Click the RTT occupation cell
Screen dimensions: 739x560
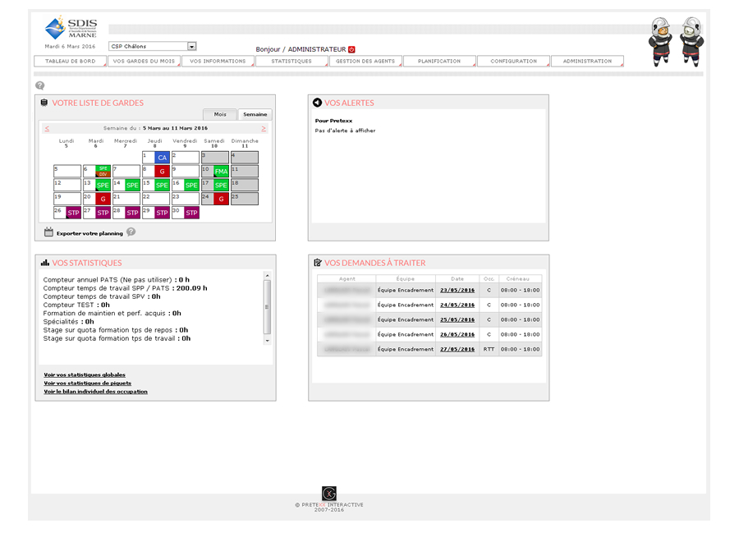489,349
